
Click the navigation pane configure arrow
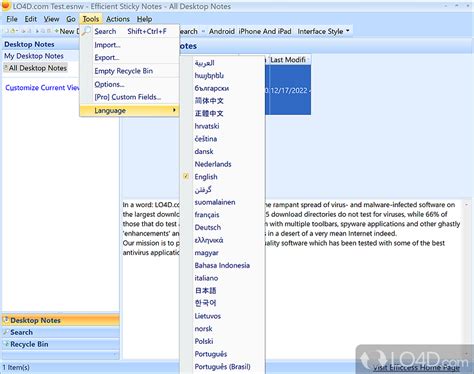click(115, 355)
